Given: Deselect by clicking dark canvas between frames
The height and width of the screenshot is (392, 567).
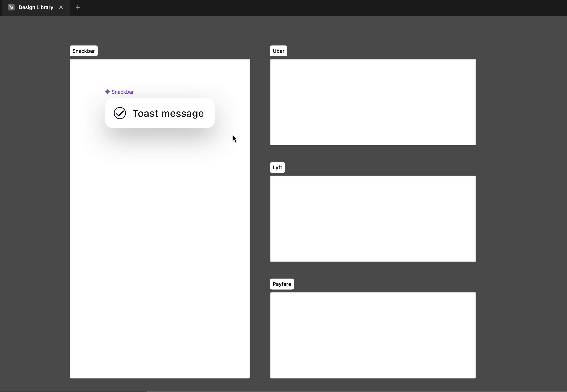Looking at the screenshot, I should pyautogui.click(x=260, y=196).
